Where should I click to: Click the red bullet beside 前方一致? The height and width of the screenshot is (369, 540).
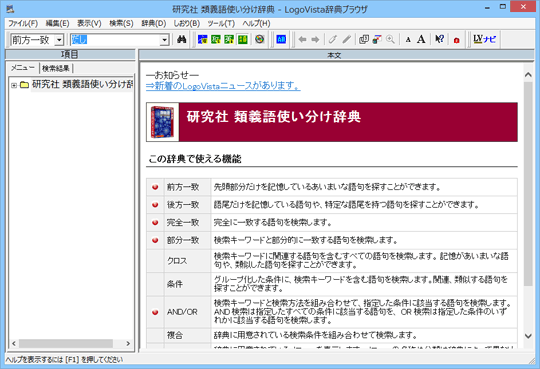click(155, 187)
